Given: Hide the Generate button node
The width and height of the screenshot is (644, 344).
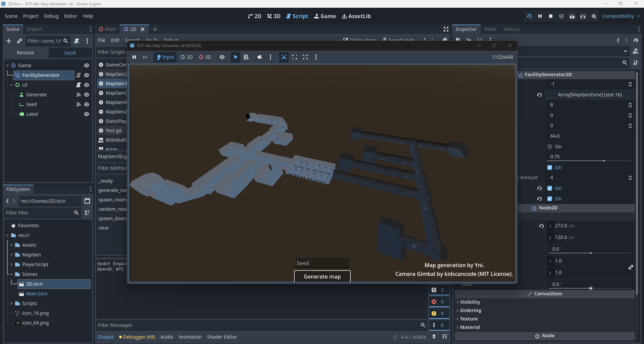Looking at the screenshot, I should pos(87,95).
